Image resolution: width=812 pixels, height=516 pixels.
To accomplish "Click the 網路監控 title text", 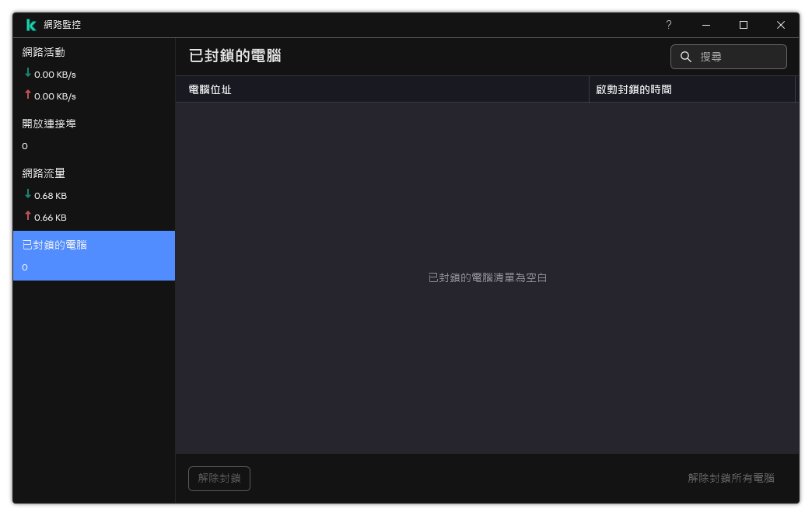I will 62,24.
